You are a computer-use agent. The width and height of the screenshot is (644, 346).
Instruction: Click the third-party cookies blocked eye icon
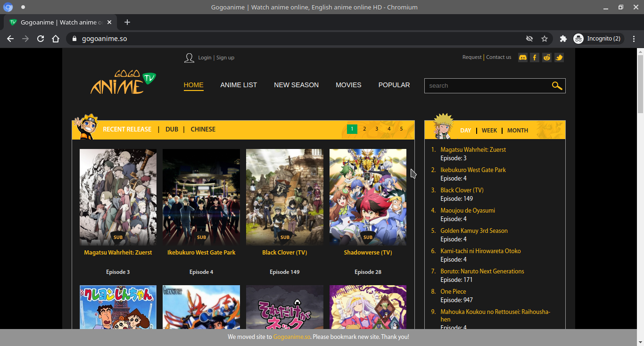coord(529,39)
